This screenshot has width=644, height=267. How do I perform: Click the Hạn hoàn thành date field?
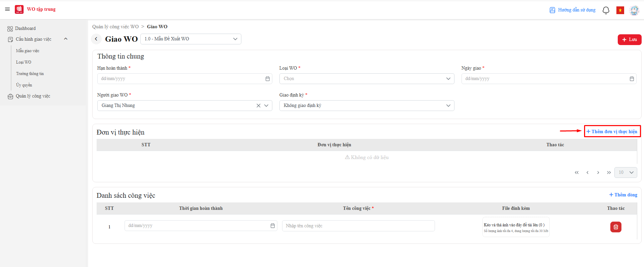[185, 79]
